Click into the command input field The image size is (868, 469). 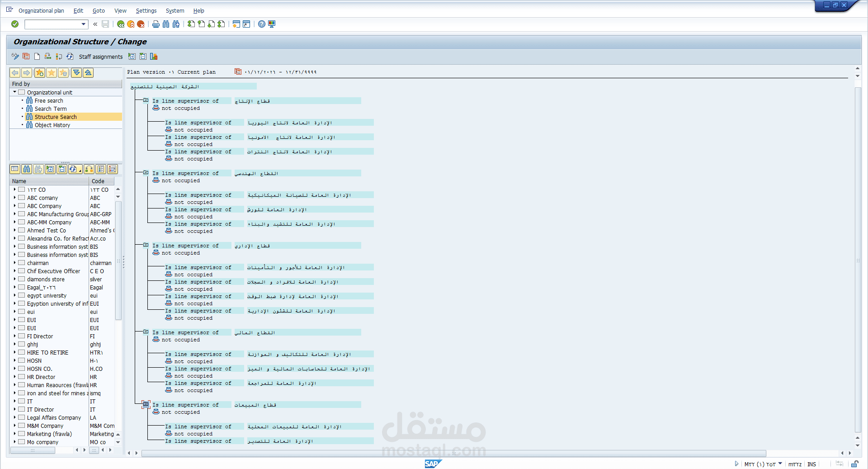click(52, 24)
